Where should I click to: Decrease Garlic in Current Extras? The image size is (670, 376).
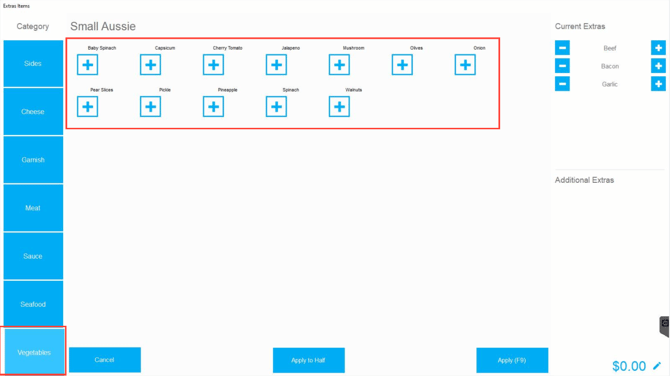[562, 84]
